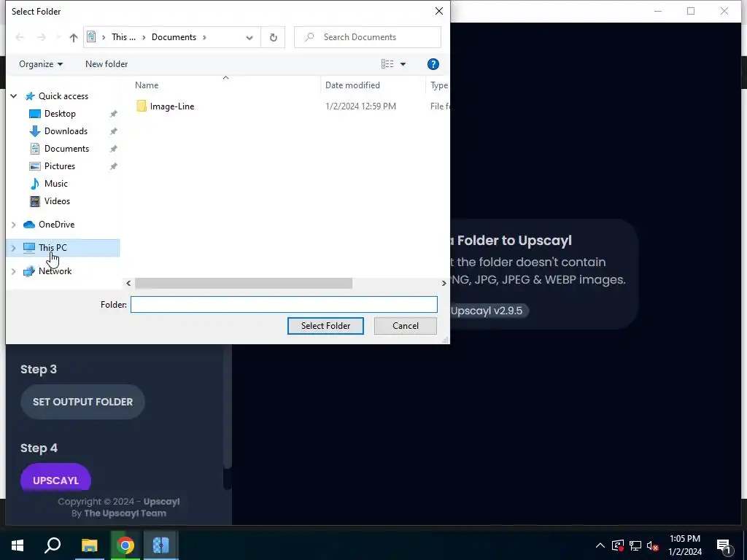The height and width of the screenshot is (560, 747).
Task: Unpin Pictures using its pin icon
Action: click(113, 166)
